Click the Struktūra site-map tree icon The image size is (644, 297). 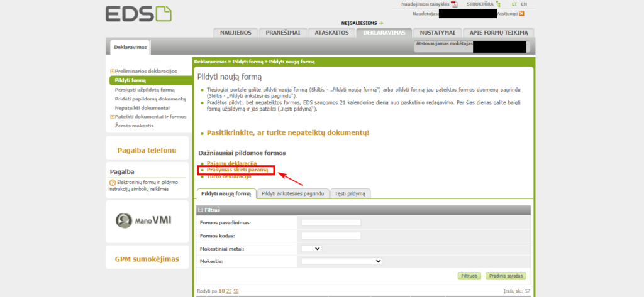tap(498, 4)
